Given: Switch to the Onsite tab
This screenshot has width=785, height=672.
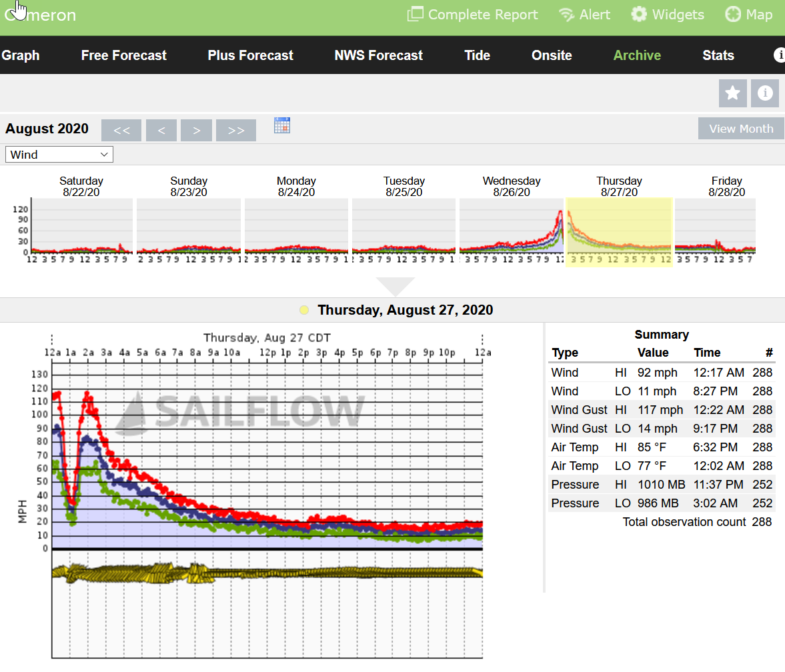Looking at the screenshot, I should click(552, 55).
